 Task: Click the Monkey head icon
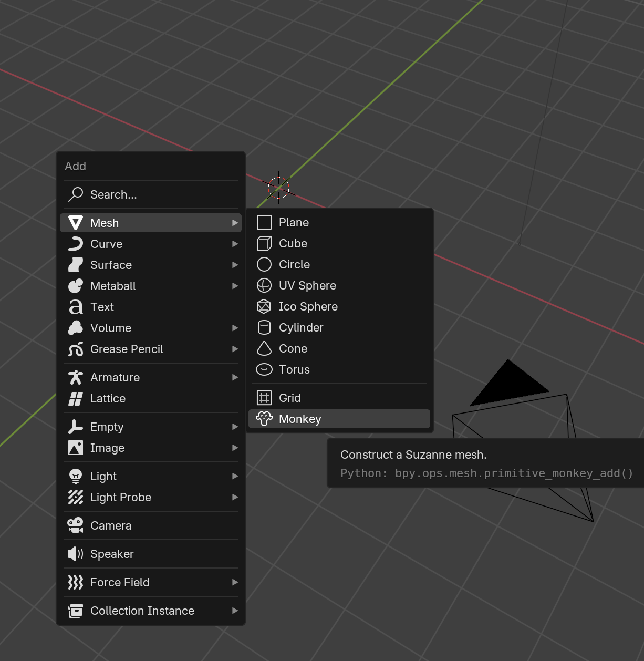pyautogui.click(x=264, y=419)
